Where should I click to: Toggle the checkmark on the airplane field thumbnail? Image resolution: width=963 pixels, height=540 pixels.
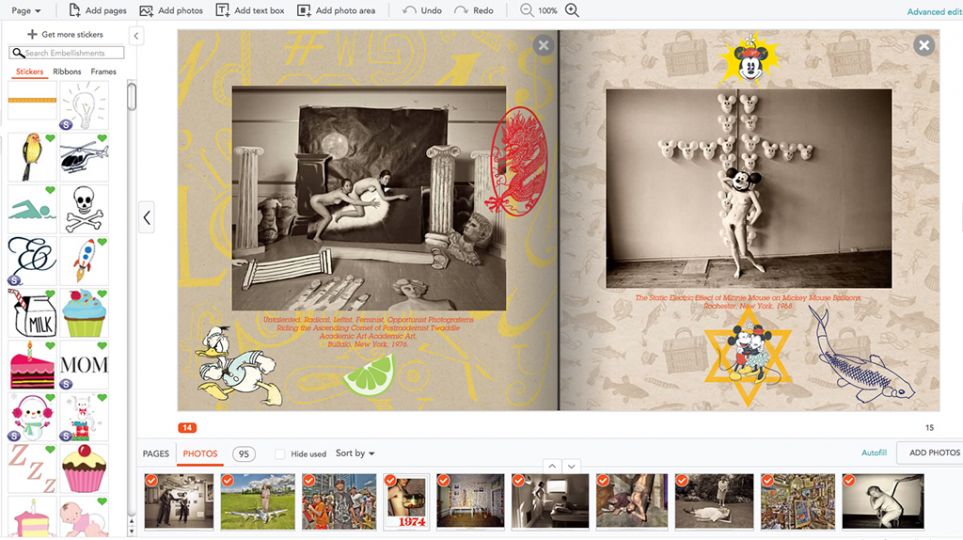[227, 481]
